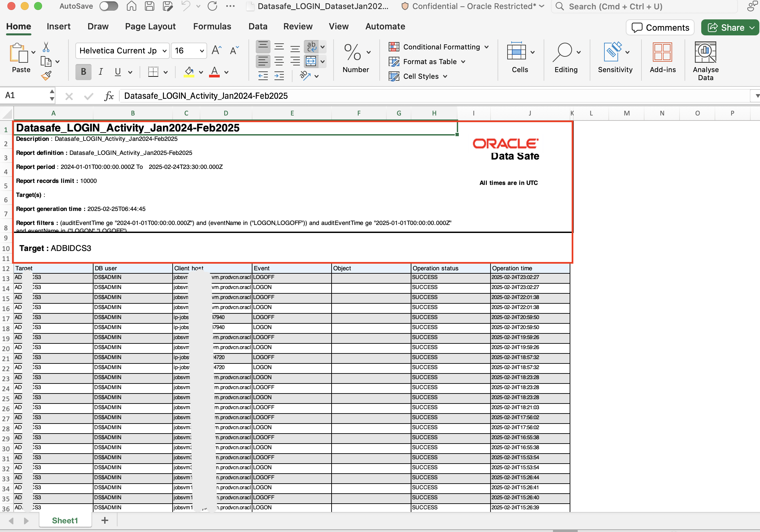Open the Comments pane
The width and height of the screenshot is (760, 532).
click(x=660, y=27)
